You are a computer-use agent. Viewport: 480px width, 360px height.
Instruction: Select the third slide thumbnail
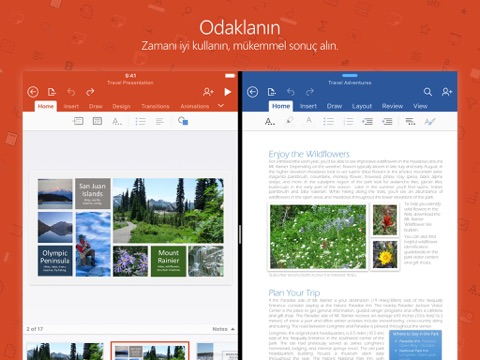click(217, 351)
